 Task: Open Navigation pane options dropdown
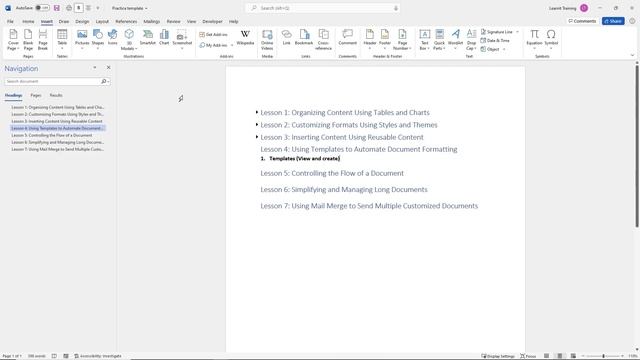(95, 67)
